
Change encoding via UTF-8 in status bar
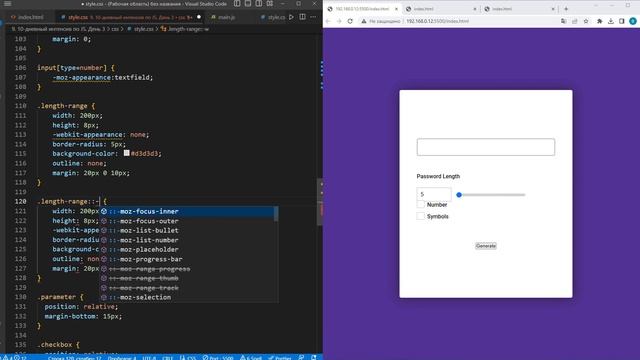coord(149,358)
